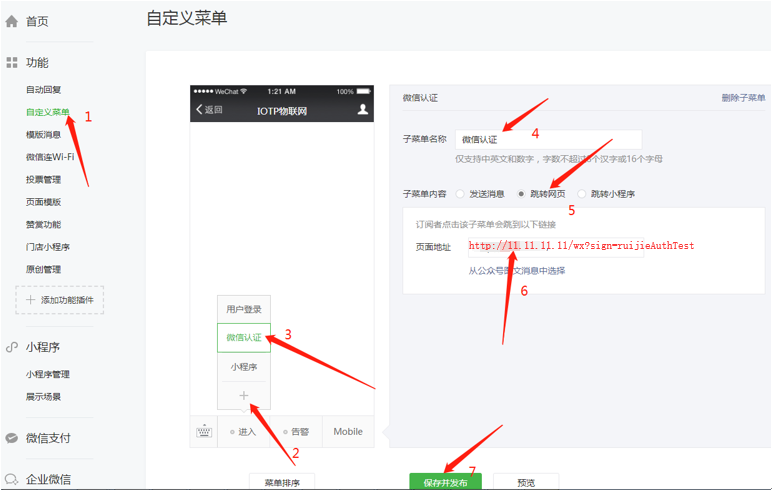
Task: Click the keyboard icon in phone preview
Action: [204, 432]
